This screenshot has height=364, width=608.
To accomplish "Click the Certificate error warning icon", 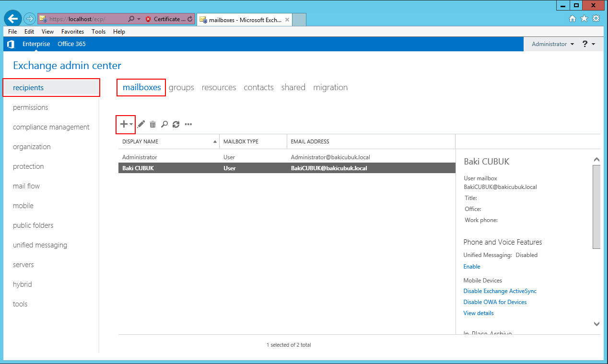I will [148, 19].
